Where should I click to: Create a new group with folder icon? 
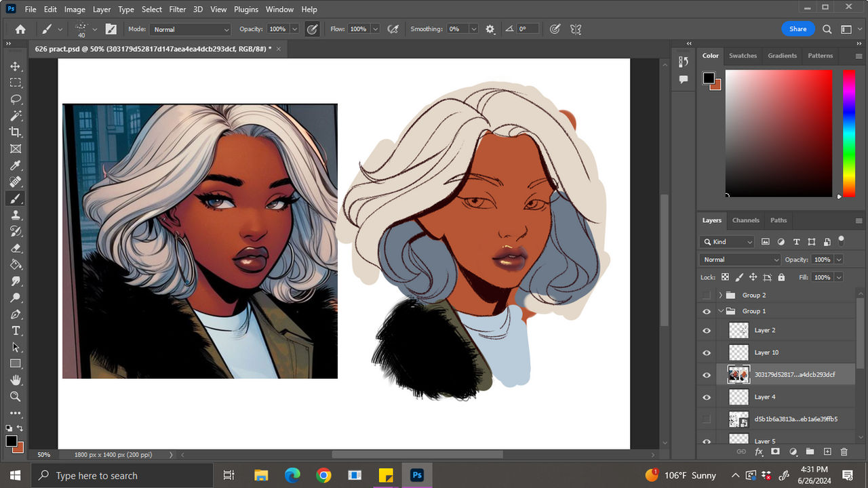(810, 451)
